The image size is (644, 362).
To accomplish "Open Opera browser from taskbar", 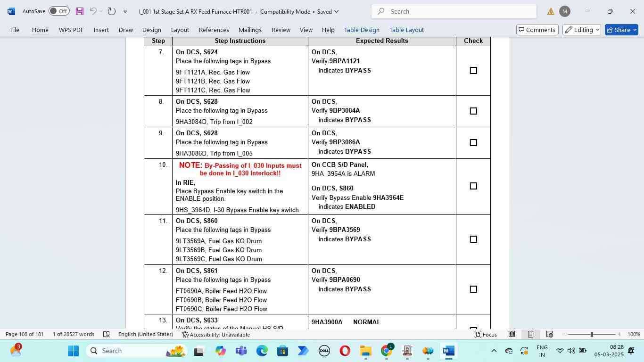I will [x=345, y=351].
